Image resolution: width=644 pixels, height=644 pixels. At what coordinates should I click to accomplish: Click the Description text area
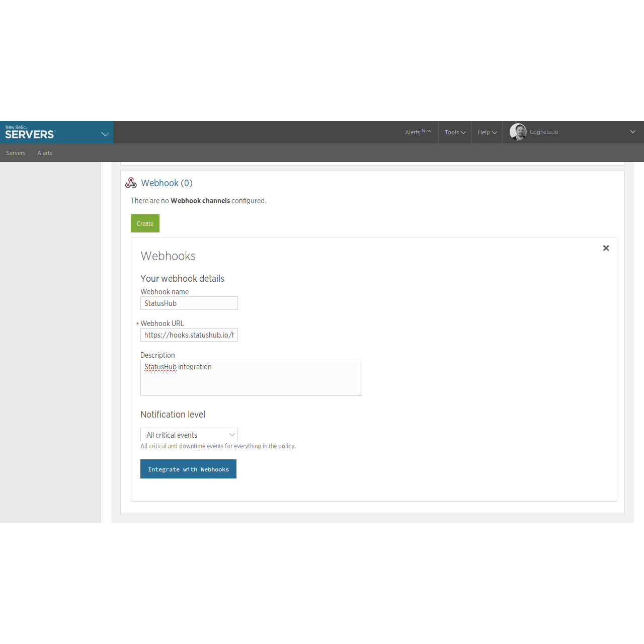pos(251,378)
